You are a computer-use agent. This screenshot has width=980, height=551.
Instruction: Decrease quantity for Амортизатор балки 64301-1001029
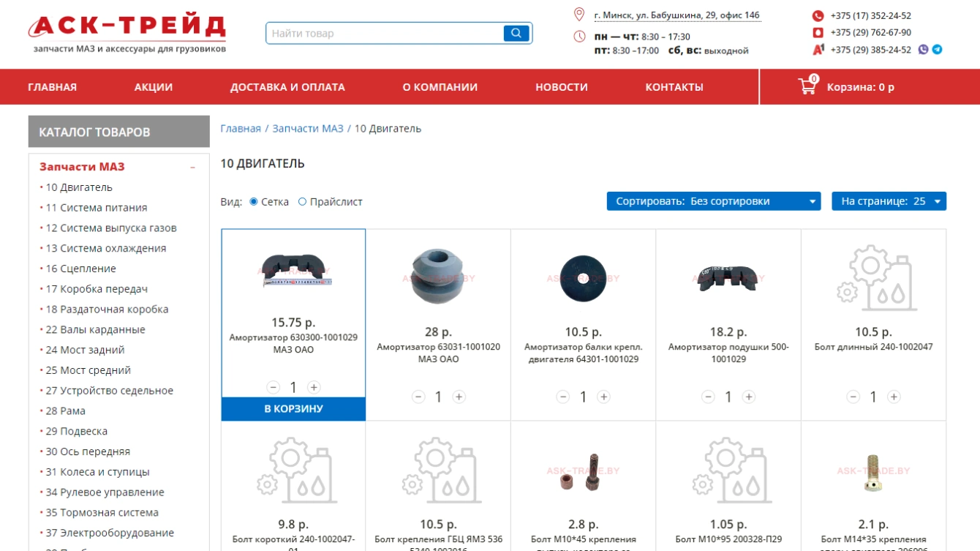(563, 397)
